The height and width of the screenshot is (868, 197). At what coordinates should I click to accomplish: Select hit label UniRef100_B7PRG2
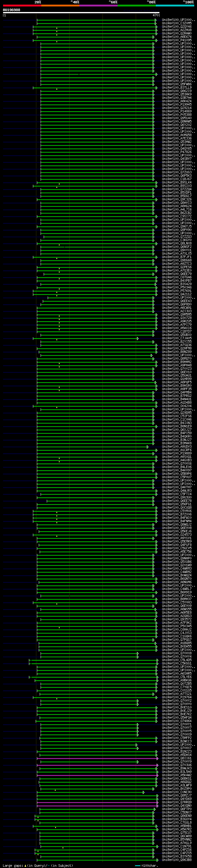pyautogui.click(x=177, y=396)
